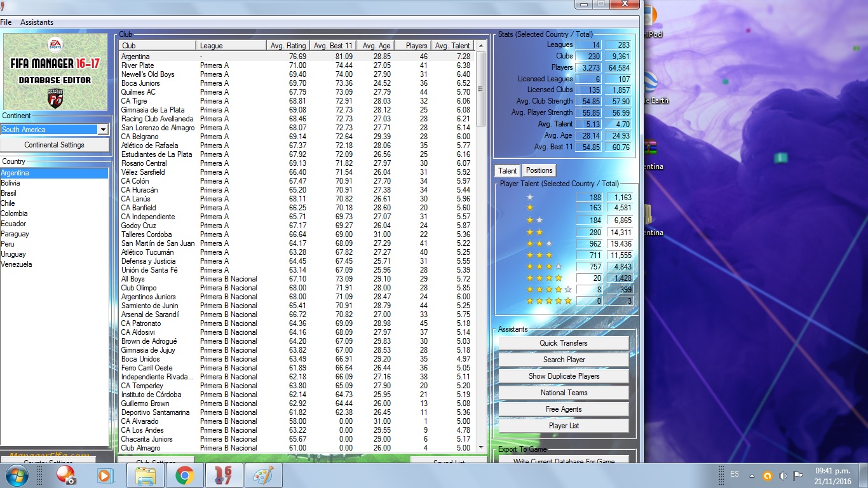
Task: Click the orange Avast tray icon
Action: [768, 476]
